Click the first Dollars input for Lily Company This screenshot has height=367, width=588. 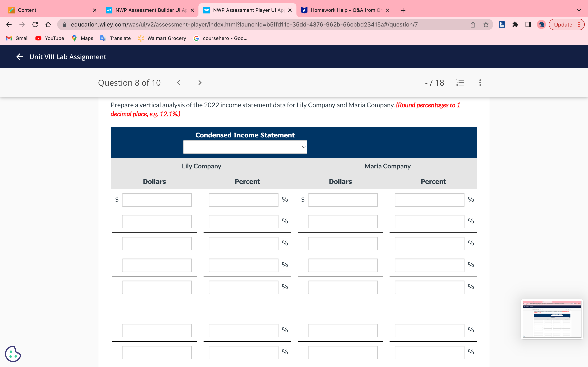pos(157,200)
